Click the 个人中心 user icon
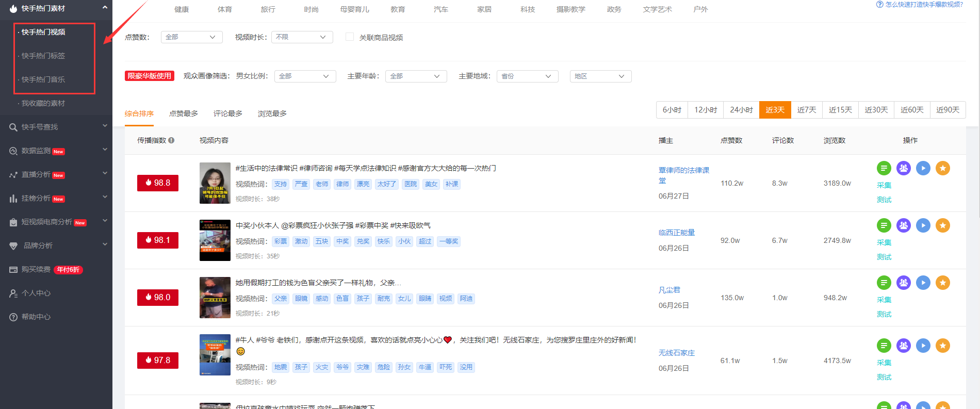 coord(13,293)
